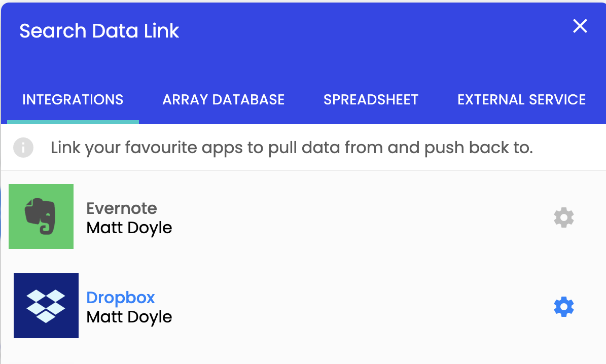Open Dropbox integration settings gear
The image size is (606, 364).
point(563,307)
